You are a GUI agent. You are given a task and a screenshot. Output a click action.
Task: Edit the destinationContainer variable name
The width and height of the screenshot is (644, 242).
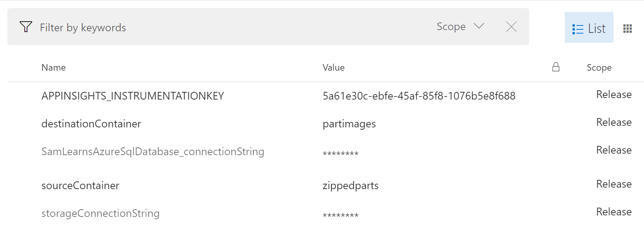point(91,124)
